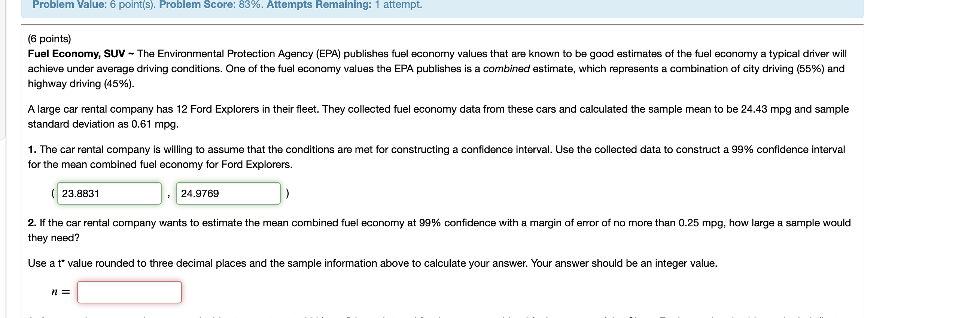
Task: Click the empty n = answer field
Action: (130, 292)
